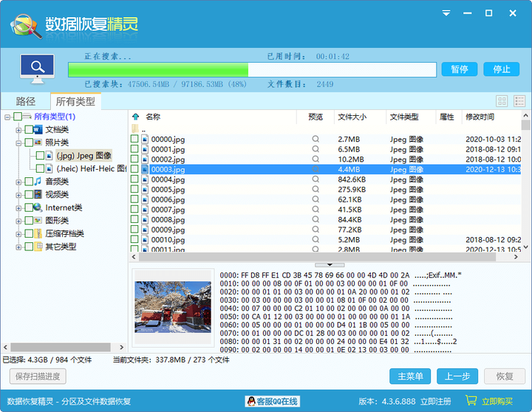The image size is (532, 412).
Task: Select the 00003.jpg file row
Action: click(325, 169)
